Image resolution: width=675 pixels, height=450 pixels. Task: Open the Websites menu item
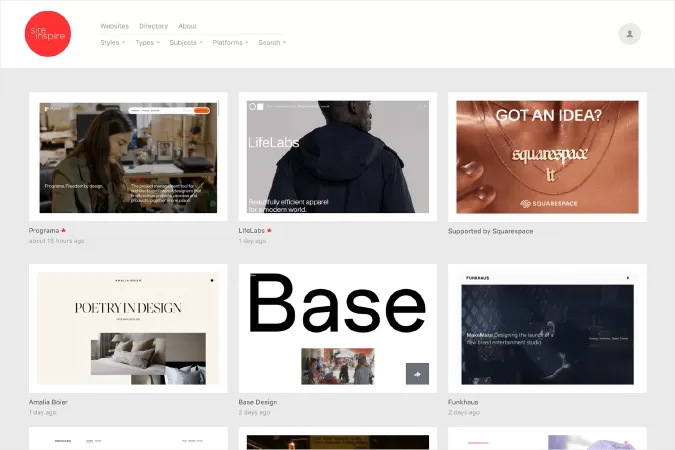(115, 26)
